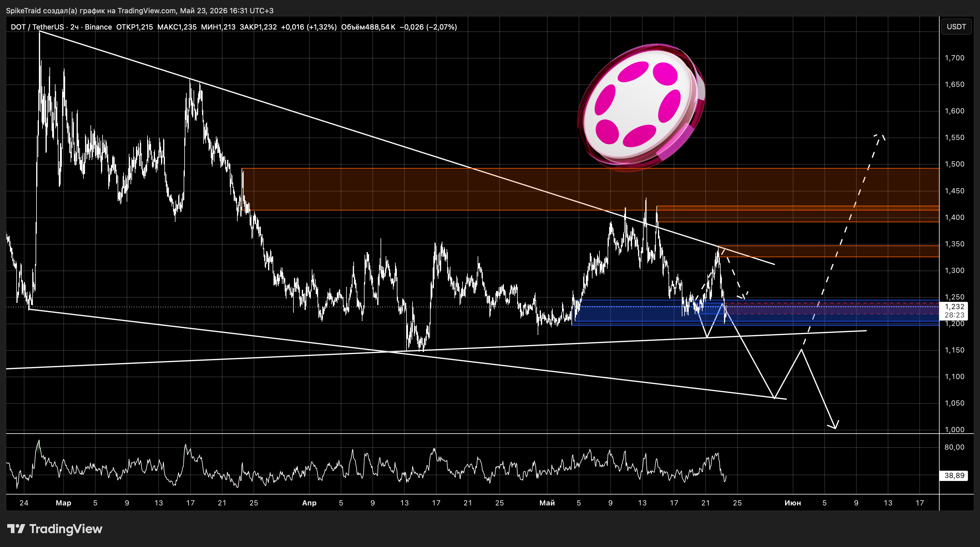Click the 1,450 price axis label
Screen dimensions: 980x547
point(954,191)
